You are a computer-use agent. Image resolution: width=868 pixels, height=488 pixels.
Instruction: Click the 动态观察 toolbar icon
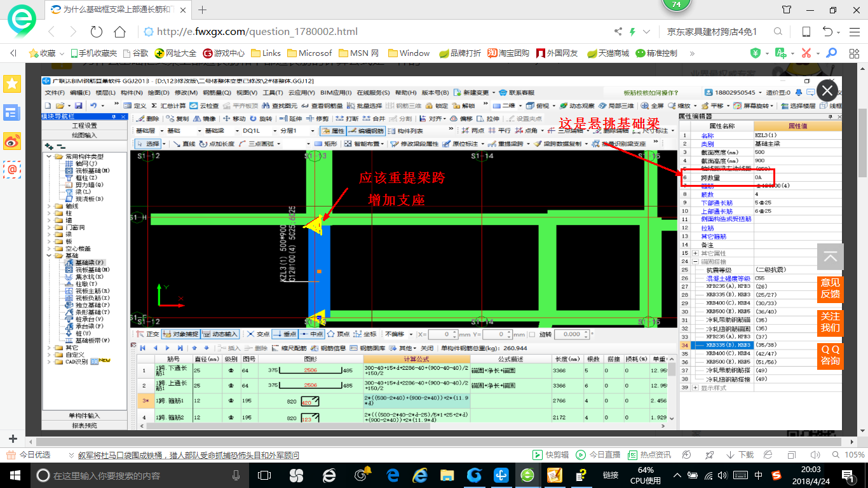pyautogui.click(x=577, y=105)
